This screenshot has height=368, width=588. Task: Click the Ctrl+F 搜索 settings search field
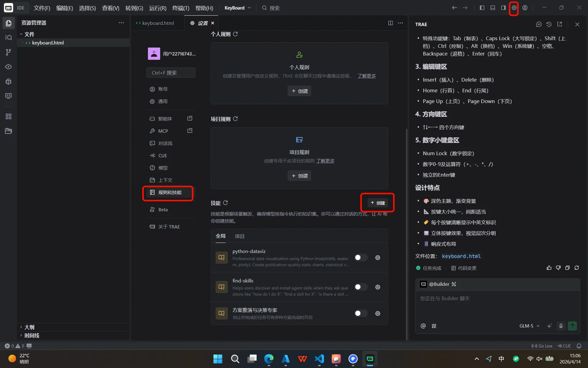pyautogui.click(x=171, y=73)
